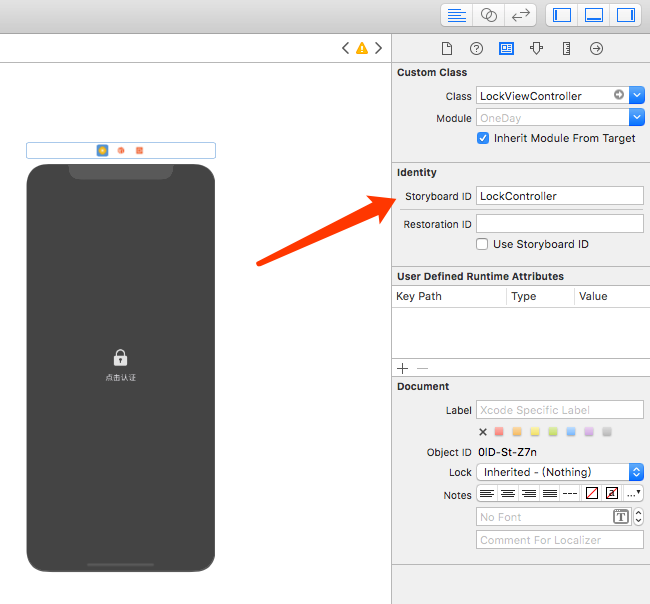Viewport: 650px width, 604px height.
Task: Add a user defined runtime attribute
Action: pyautogui.click(x=403, y=368)
